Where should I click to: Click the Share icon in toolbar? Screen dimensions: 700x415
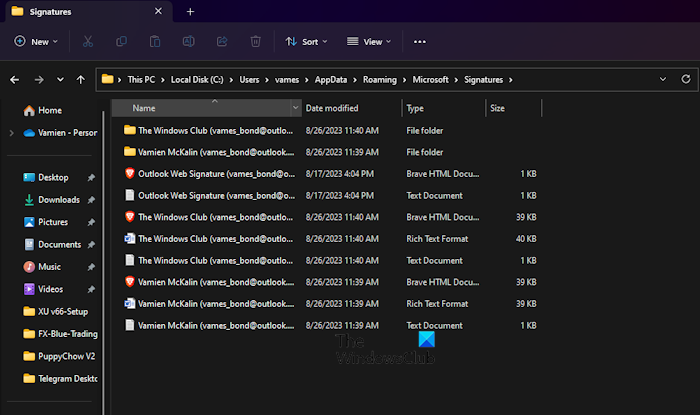tap(222, 42)
